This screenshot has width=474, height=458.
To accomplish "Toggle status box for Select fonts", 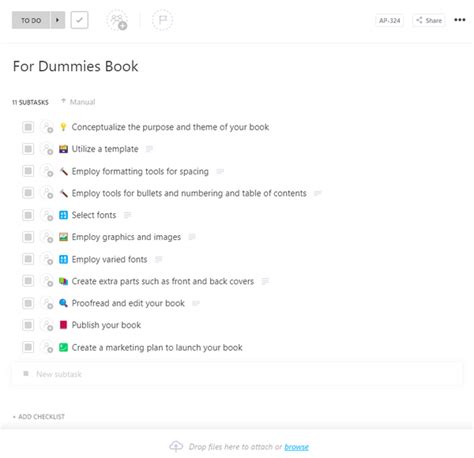I will click(x=28, y=215).
